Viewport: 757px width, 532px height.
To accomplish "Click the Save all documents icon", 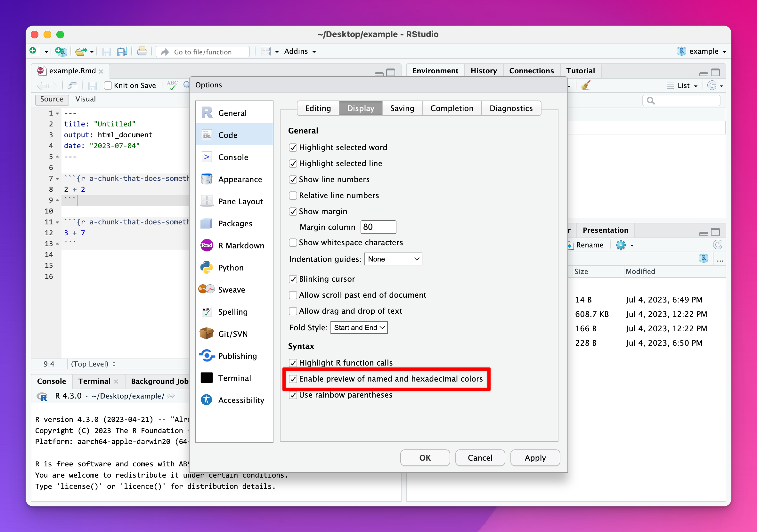I will pyautogui.click(x=122, y=52).
